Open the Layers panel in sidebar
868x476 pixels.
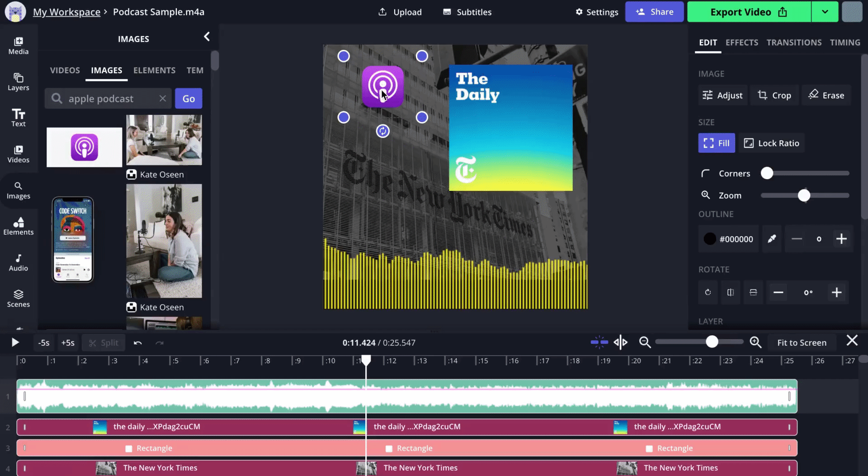[x=18, y=82]
